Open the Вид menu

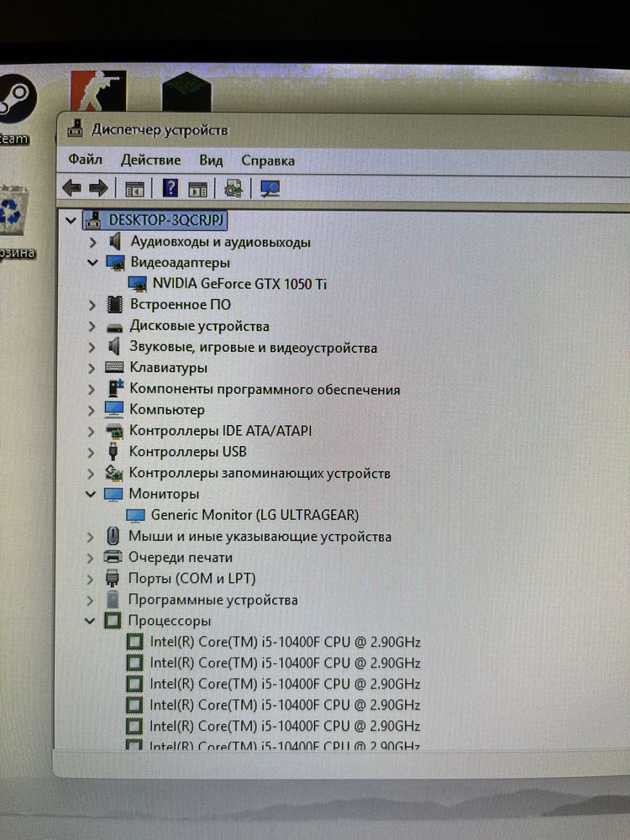coord(211,160)
